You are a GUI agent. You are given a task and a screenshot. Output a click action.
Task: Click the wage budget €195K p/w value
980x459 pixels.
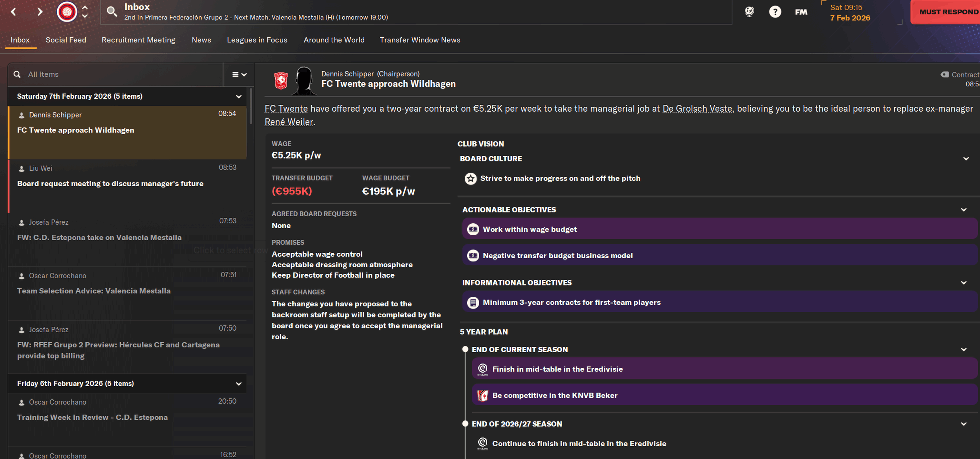pyautogui.click(x=389, y=191)
